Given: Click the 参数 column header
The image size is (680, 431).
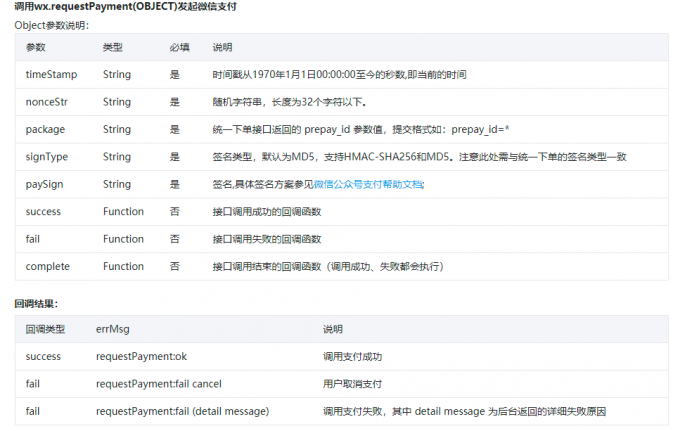Looking at the screenshot, I should click(x=35, y=47).
